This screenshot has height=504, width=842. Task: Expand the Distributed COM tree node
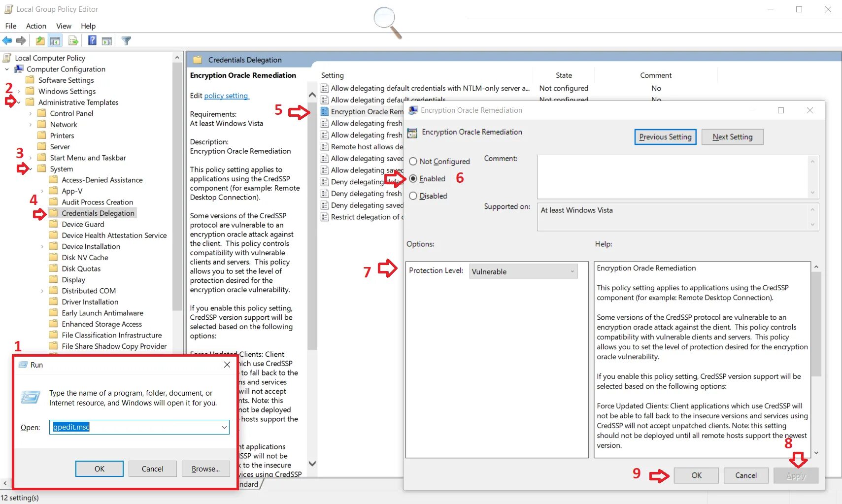tap(42, 291)
